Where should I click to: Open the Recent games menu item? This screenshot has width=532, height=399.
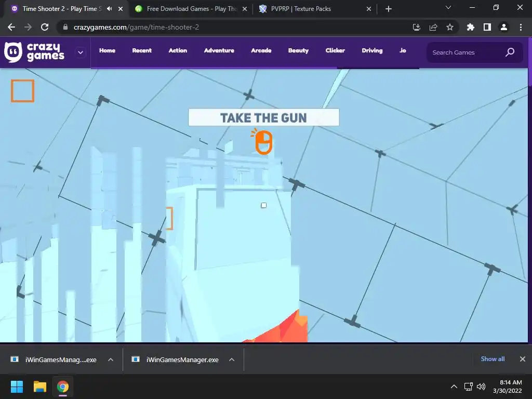point(142,50)
